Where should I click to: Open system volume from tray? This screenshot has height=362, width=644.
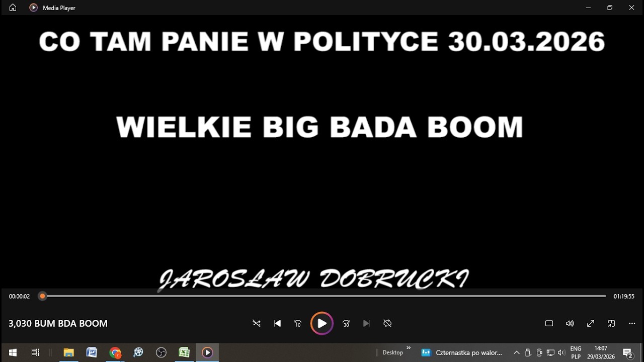561,352
